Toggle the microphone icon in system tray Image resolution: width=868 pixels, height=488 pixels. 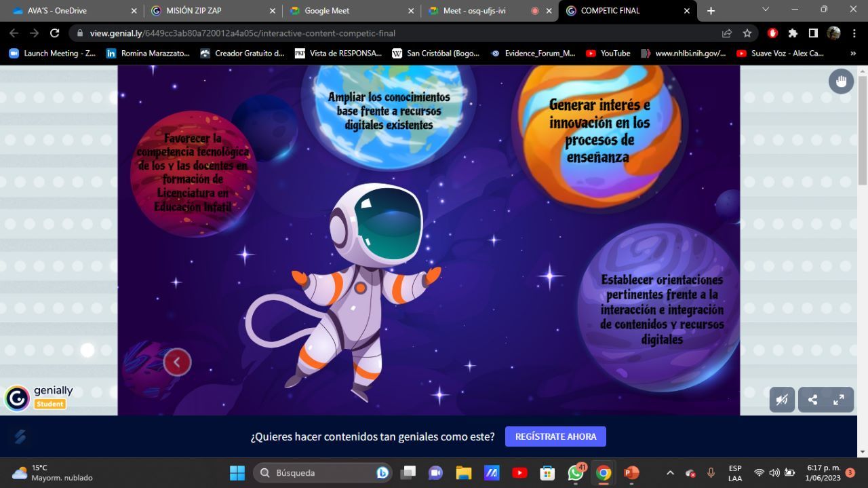tap(711, 472)
